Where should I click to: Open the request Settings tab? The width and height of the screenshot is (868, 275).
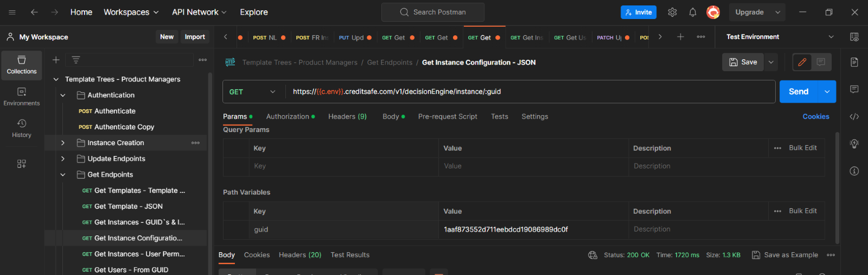pyautogui.click(x=535, y=116)
